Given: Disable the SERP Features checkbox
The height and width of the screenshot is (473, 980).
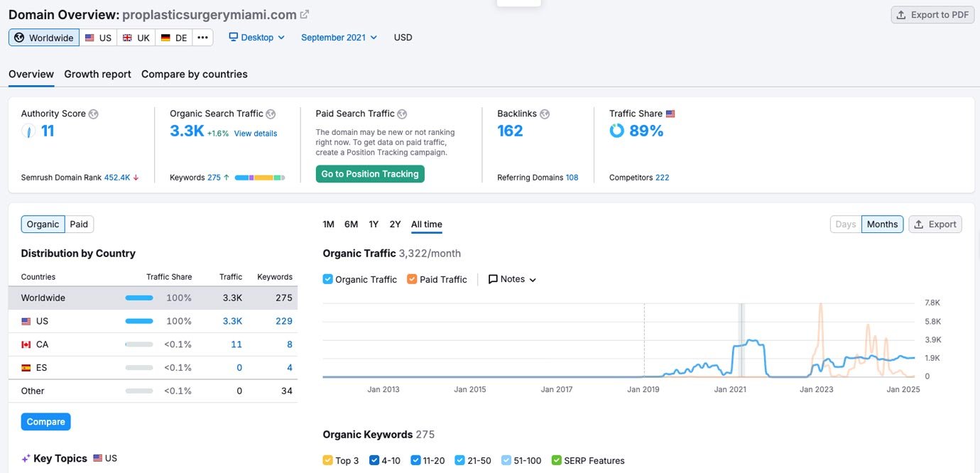Looking at the screenshot, I should click(x=557, y=460).
